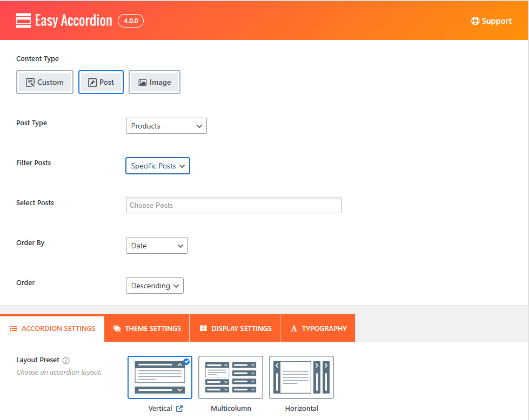Go to the Typography tab
Viewport: 529px width, 420px height.
click(x=318, y=328)
